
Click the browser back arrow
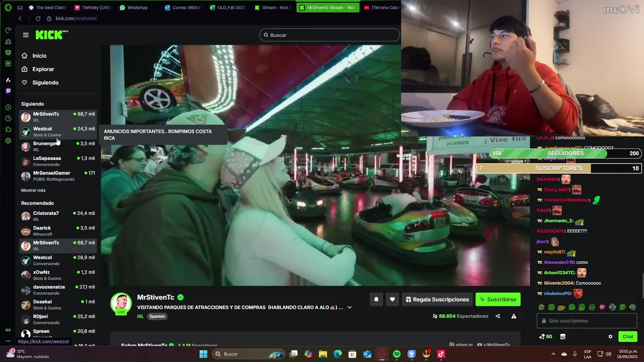point(20,19)
